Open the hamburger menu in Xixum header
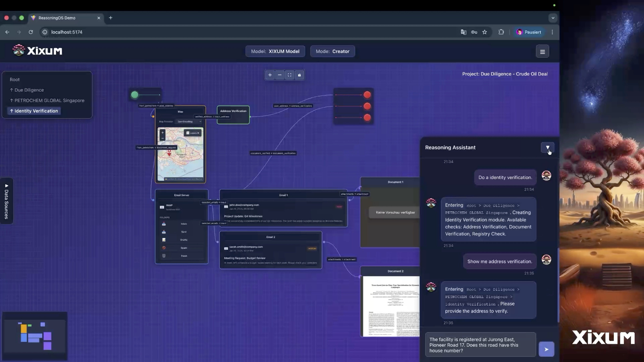The height and width of the screenshot is (362, 644). (x=542, y=51)
